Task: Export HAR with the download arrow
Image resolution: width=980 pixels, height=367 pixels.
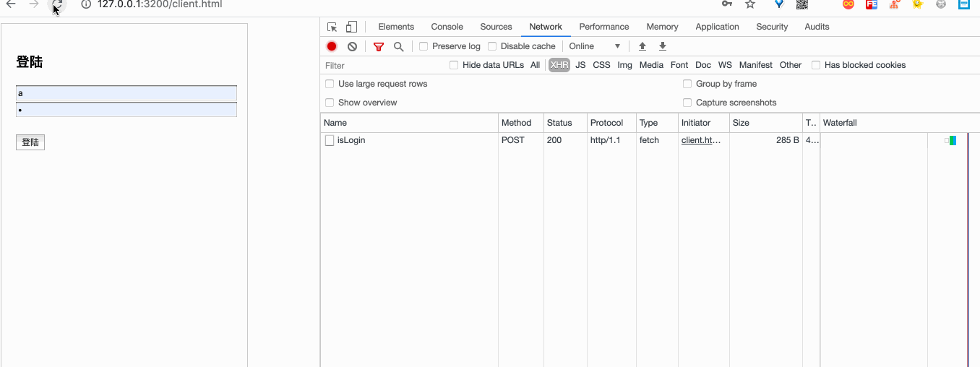Action: (663, 46)
